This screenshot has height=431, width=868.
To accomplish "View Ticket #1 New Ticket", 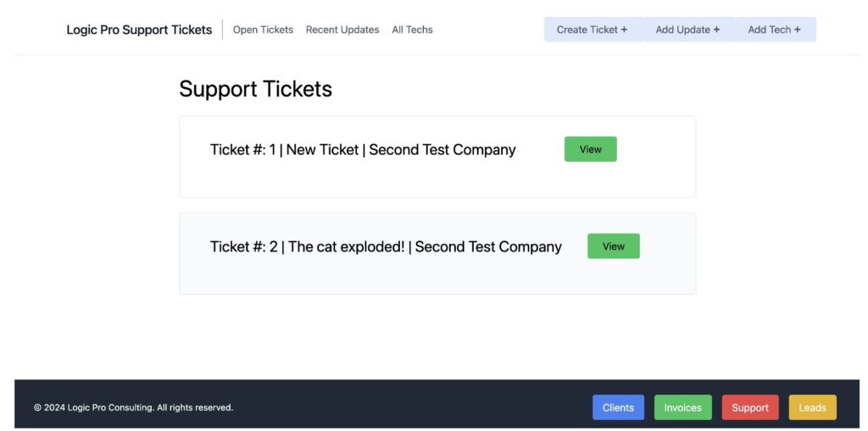I will point(590,149).
